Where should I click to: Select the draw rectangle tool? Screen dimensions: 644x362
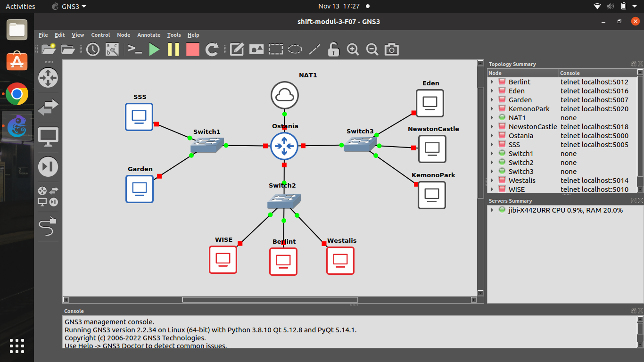click(276, 49)
